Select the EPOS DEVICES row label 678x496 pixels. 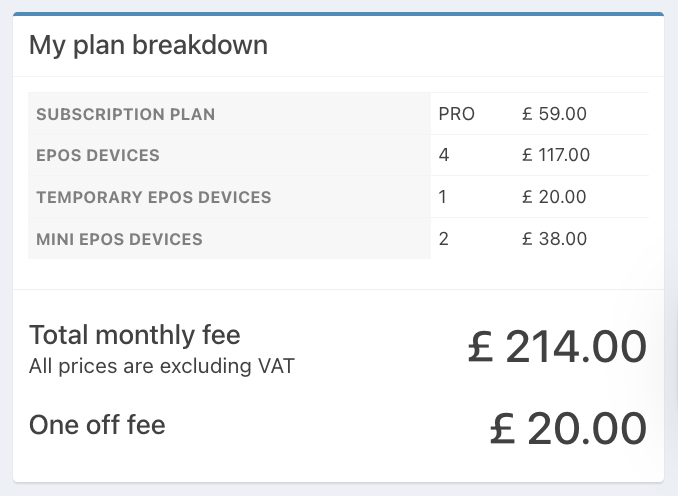click(x=98, y=155)
